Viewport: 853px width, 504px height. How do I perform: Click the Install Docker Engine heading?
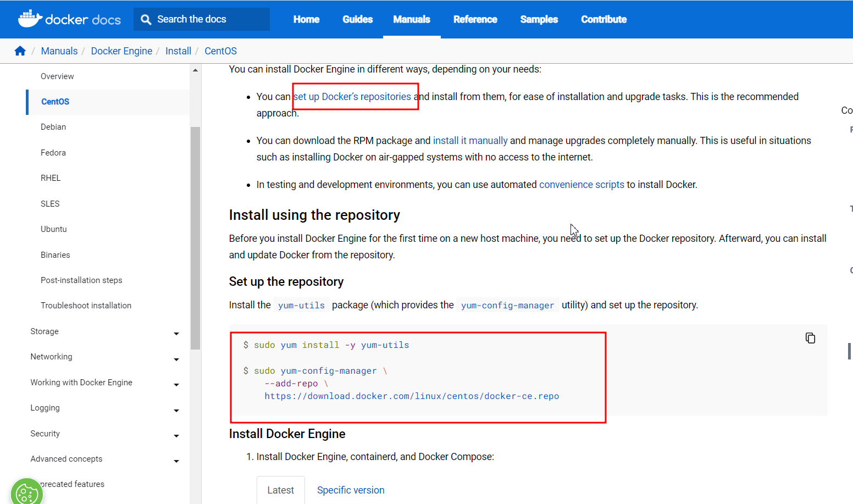(x=287, y=434)
